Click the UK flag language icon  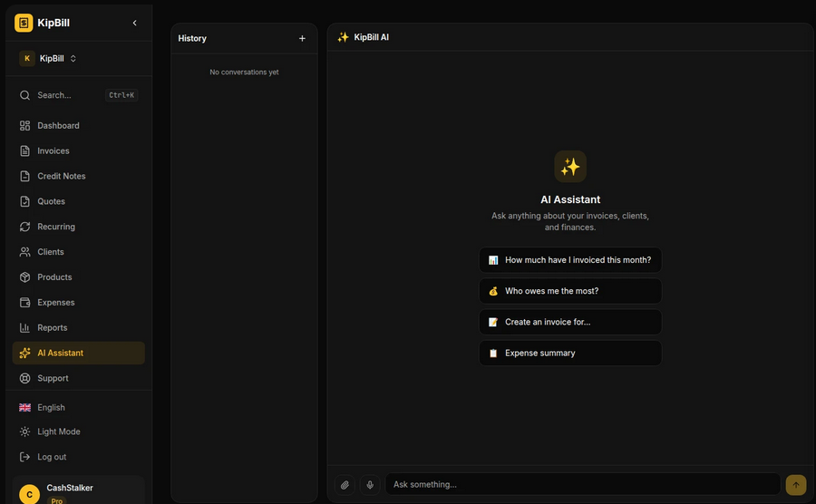(x=24, y=408)
